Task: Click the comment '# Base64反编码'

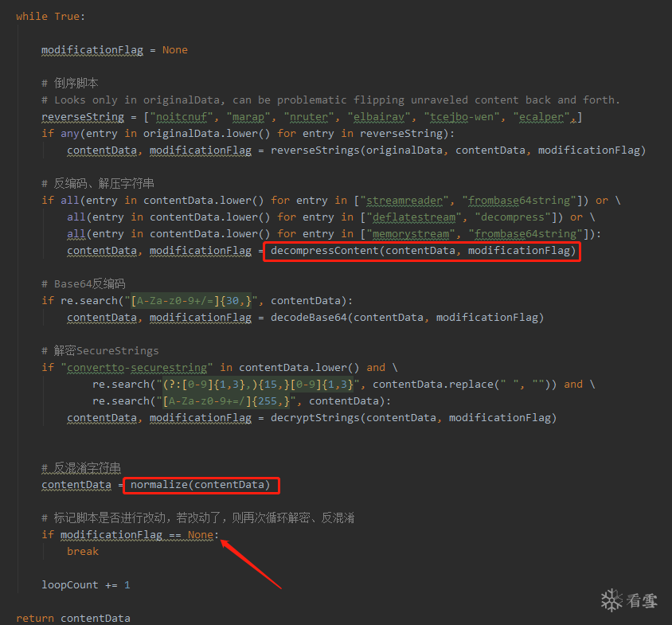Action: 83,284
